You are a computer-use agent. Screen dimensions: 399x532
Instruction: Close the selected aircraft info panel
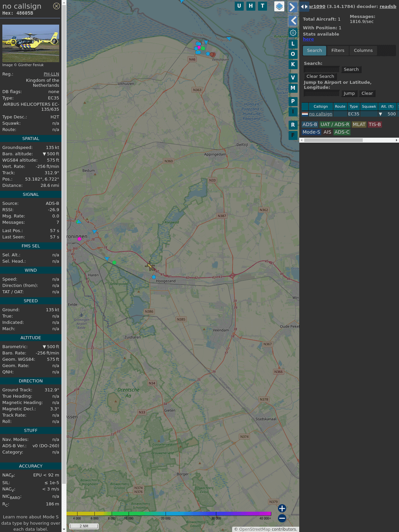[x=57, y=6]
